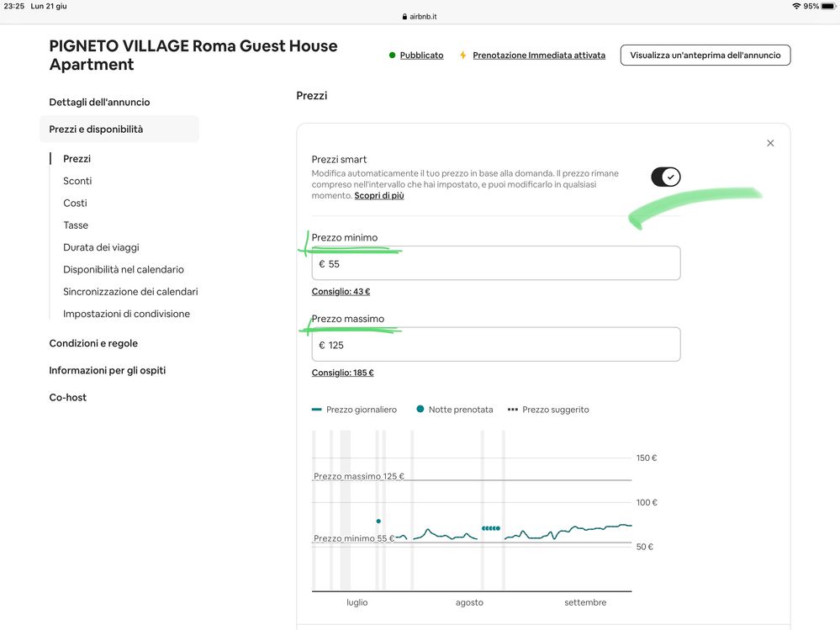Apply the suggested Consiglio: 43 € price

341,292
